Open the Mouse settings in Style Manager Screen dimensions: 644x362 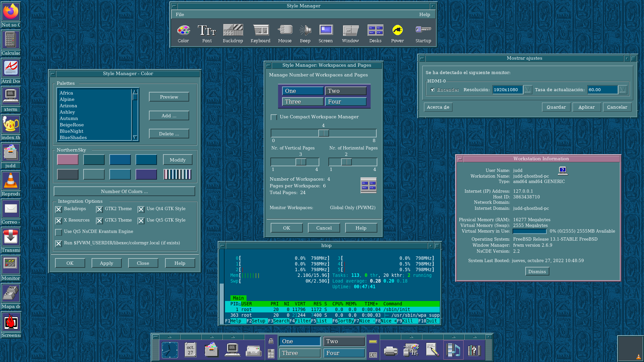[x=285, y=34]
